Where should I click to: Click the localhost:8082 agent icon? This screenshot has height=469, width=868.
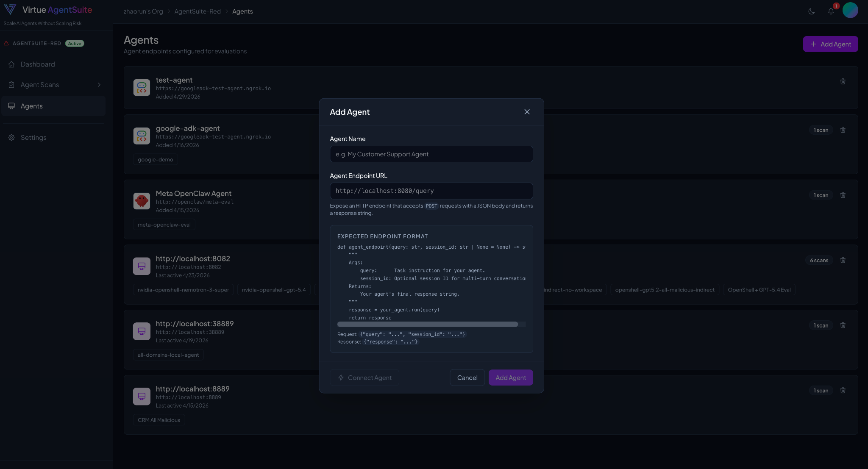point(142,266)
